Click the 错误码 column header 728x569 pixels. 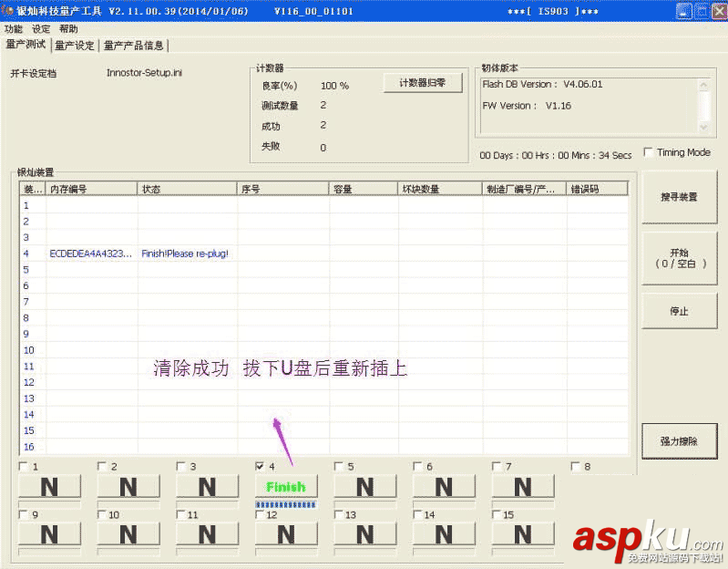(x=597, y=189)
